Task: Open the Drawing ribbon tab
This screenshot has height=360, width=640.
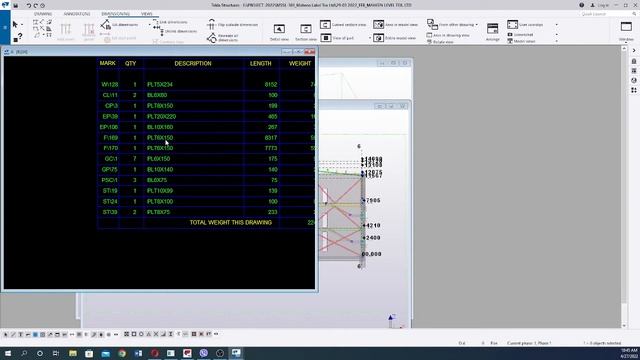Action: [x=43, y=14]
